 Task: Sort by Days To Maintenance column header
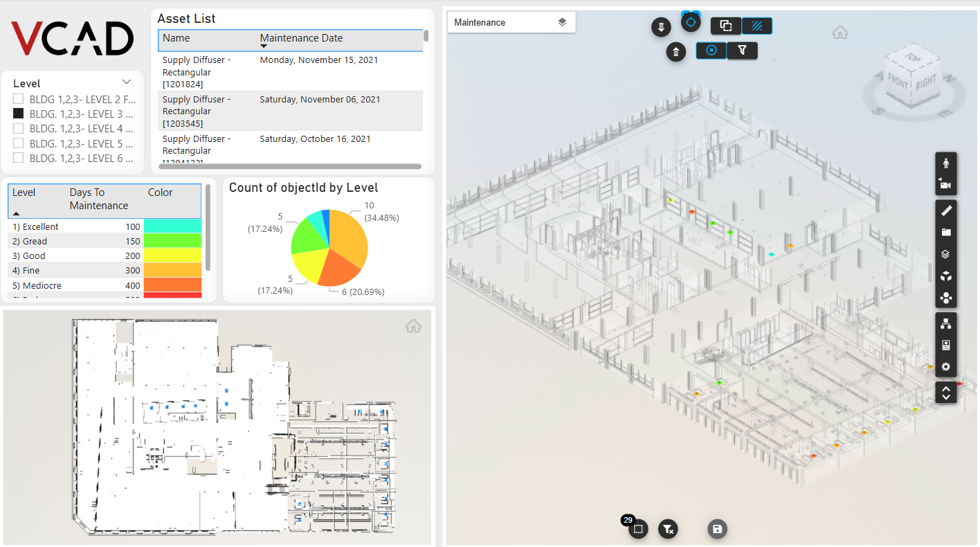pos(99,199)
